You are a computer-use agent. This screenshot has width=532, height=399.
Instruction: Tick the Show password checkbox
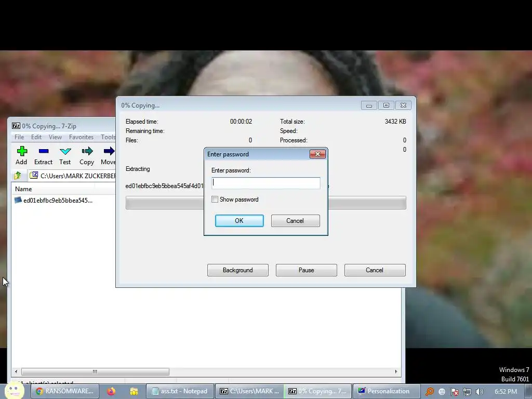point(215,199)
